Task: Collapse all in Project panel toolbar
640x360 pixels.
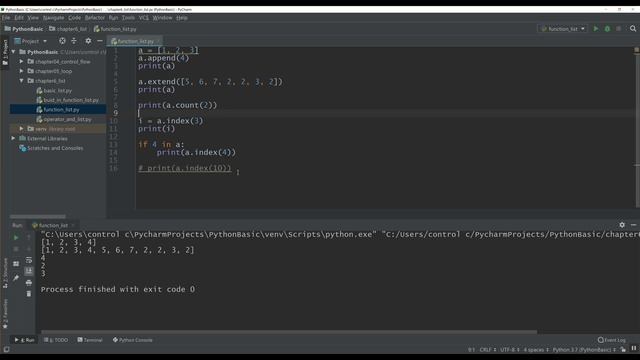Action: [74, 41]
